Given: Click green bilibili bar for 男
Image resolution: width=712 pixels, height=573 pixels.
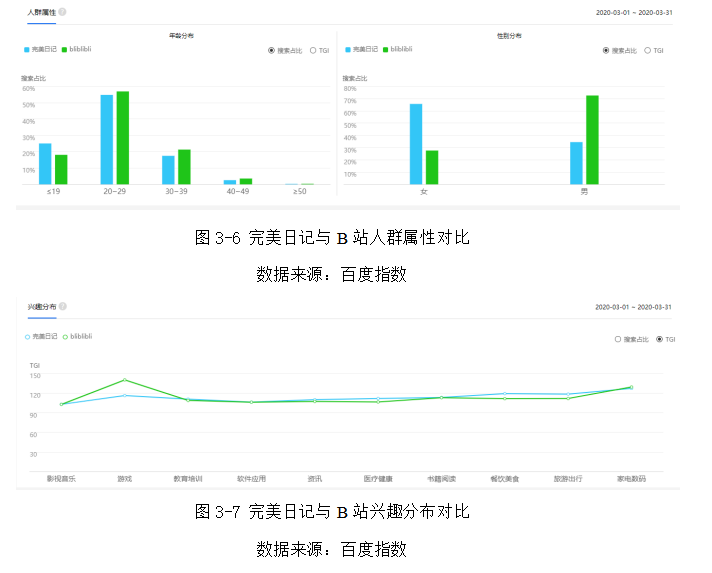Looking at the screenshot, I should pos(592,140).
